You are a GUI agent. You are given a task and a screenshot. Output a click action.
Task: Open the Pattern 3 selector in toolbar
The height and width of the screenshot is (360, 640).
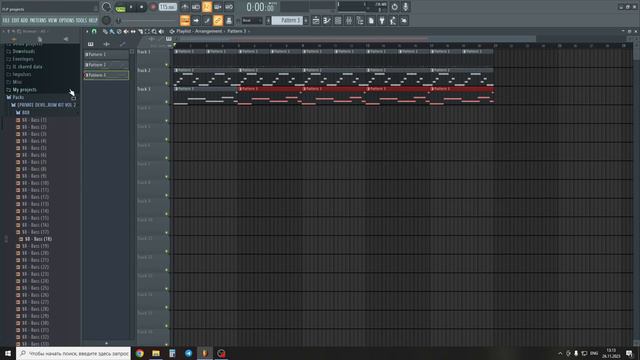tap(287, 20)
